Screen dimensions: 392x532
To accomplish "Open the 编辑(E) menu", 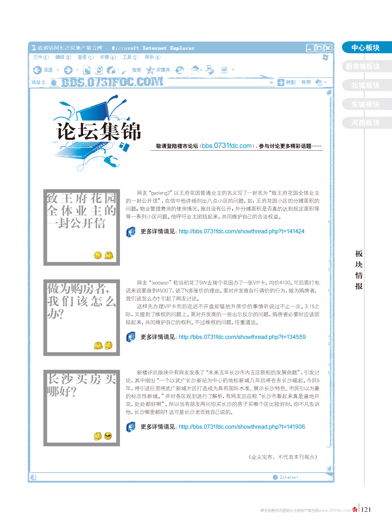I will 63,57.
